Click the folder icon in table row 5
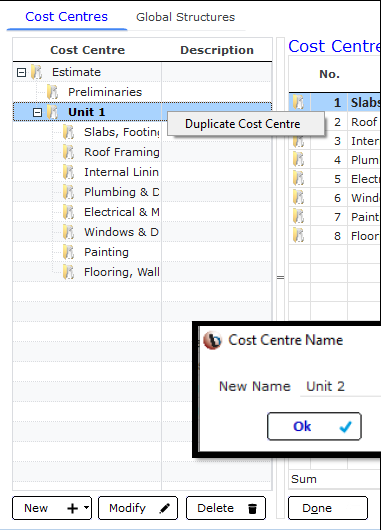The width and height of the screenshot is (381, 530). click(x=299, y=178)
